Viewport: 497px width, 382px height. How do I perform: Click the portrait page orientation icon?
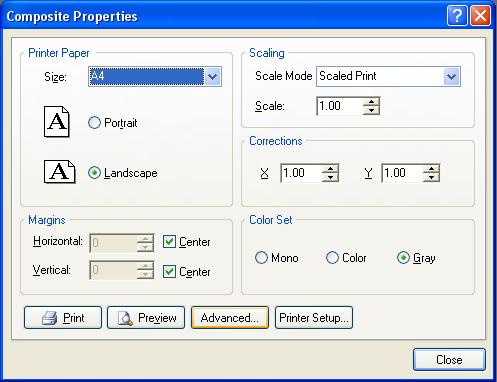point(57,122)
